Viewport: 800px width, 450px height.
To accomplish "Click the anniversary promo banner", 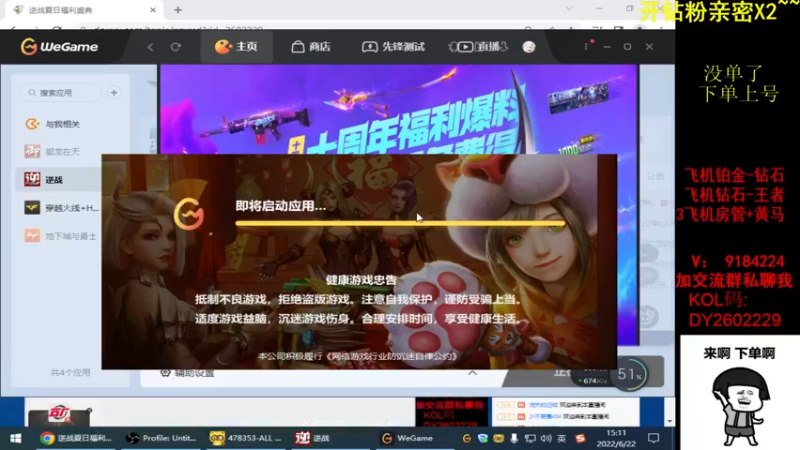I will point(398,109).
